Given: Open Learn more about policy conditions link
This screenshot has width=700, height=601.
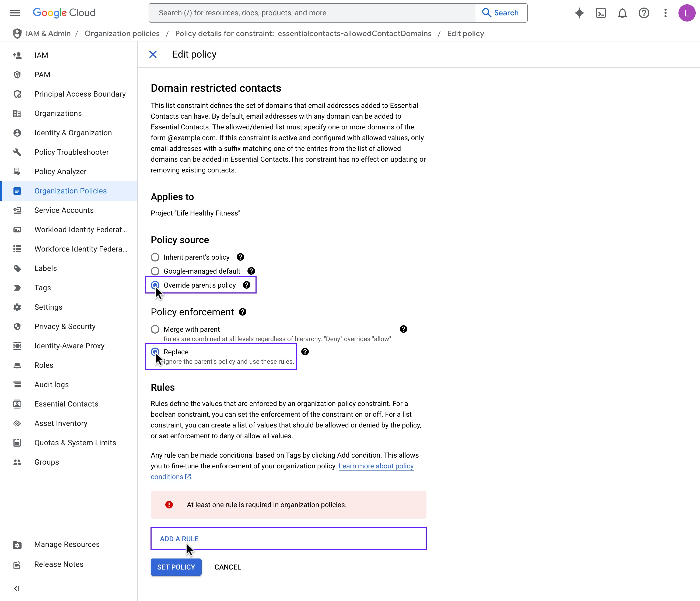Looking at the screenshot, I should coord(376,466).
